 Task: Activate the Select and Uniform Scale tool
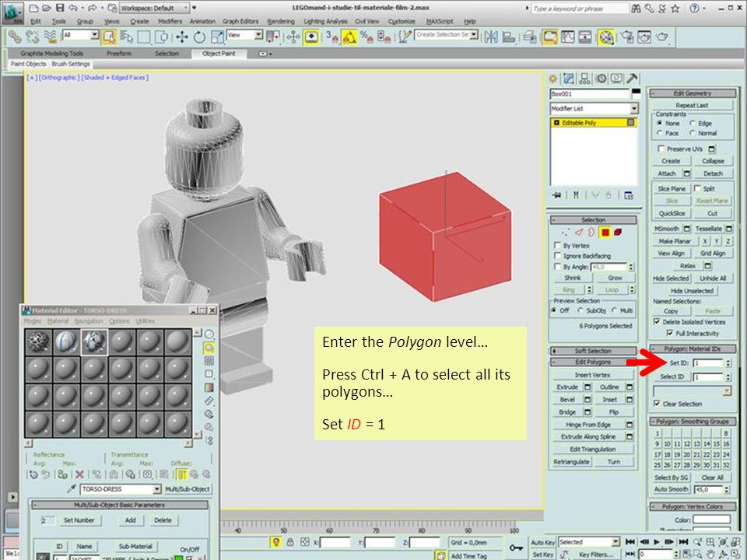point(217,37)
